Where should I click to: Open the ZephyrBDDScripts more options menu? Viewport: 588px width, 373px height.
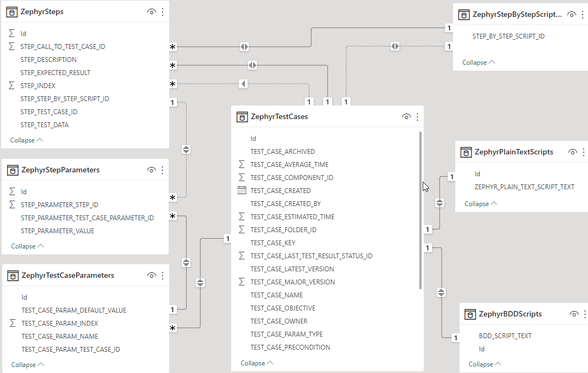click(x=585, y=314)
